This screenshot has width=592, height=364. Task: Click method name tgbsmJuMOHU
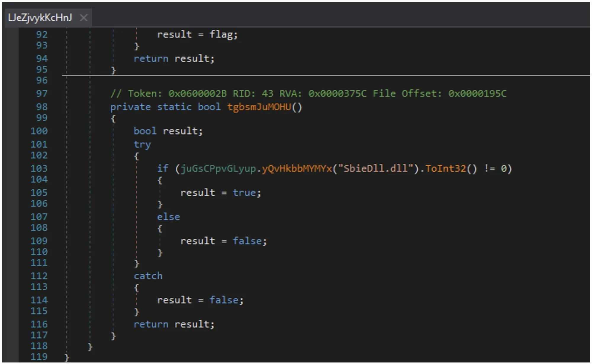tap(259, 107)
